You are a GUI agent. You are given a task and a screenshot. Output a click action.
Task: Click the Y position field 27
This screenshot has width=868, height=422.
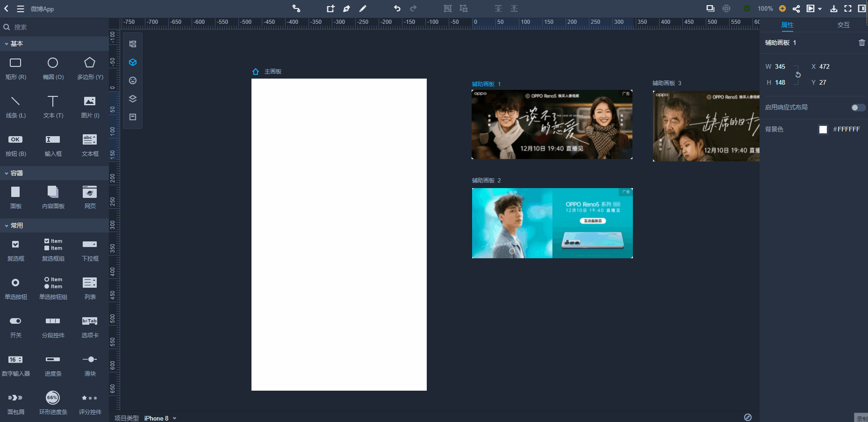[823, 82]
